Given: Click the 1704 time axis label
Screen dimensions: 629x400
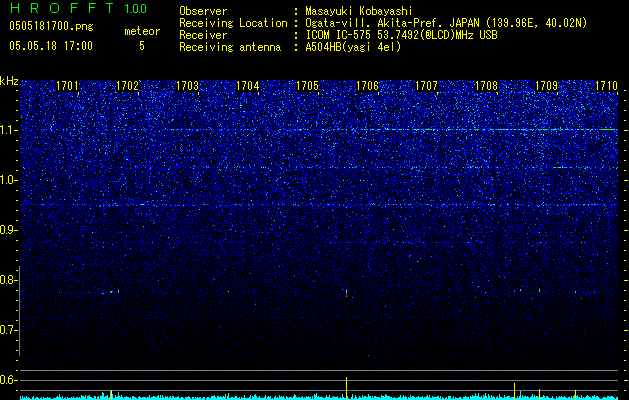Looking at the screenshot, I should pyautogui.click(x=248, y=86).
